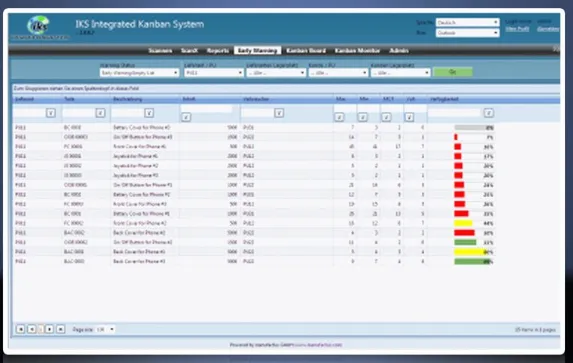Click the 44% availability value

(488, 223)
